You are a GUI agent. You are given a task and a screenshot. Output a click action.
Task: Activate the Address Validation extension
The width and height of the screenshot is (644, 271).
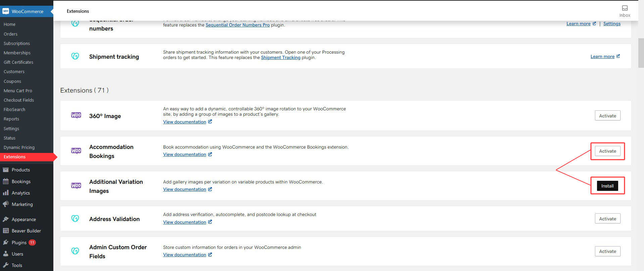click(x=607, y=219)
